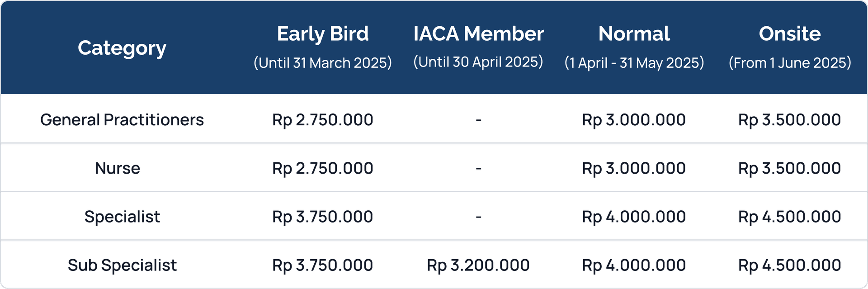The width and height of the screenshot is (868, 289).
Task: Click Nurse Onsite price Rp 3.500.000
Action: pos(790,168)
